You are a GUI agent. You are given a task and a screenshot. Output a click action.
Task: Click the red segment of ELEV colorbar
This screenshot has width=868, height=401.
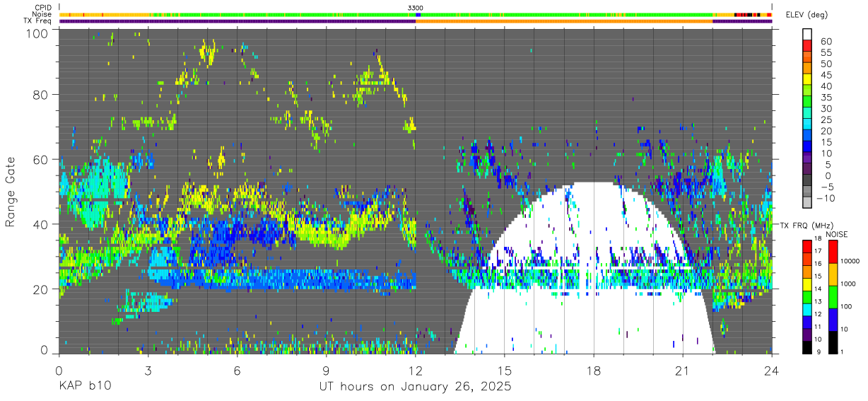point(807,47)
